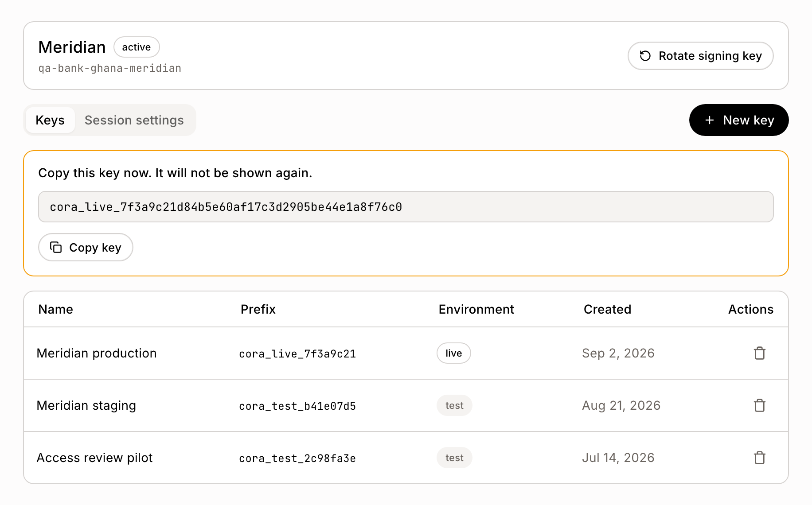The image size is (812, 505).
Task: Select the Meridian staging row name
Action: pos(86,405)
